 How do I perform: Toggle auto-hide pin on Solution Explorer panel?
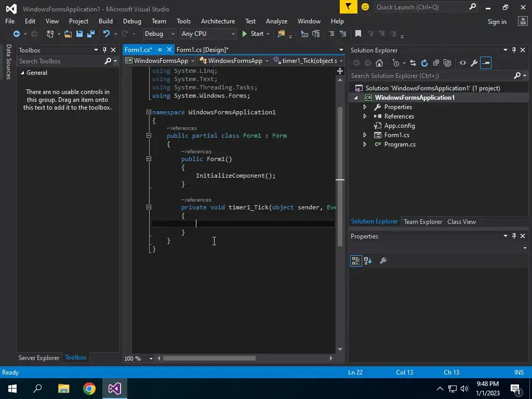[x=514, y=50]
